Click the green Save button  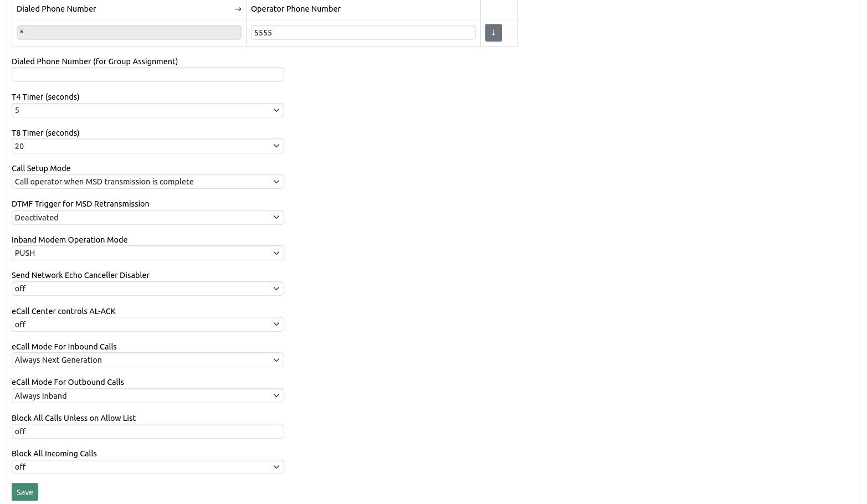24,492
